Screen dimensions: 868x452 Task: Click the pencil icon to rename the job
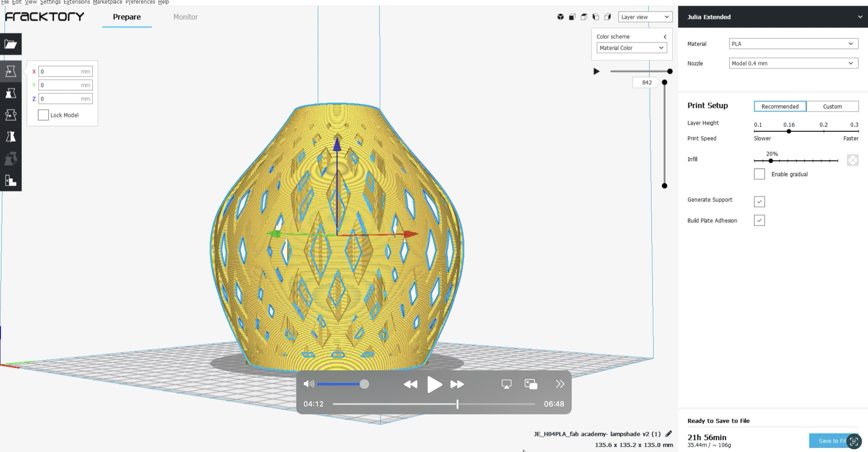[669, 434]
